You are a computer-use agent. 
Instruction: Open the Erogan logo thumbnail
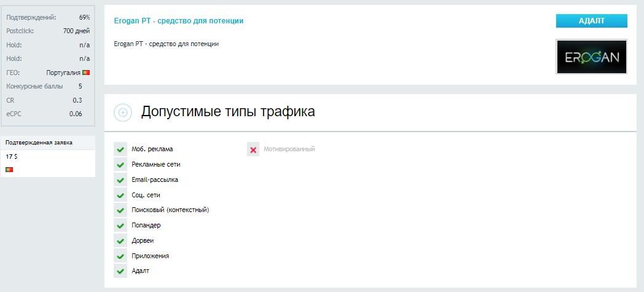pos(591,57)
